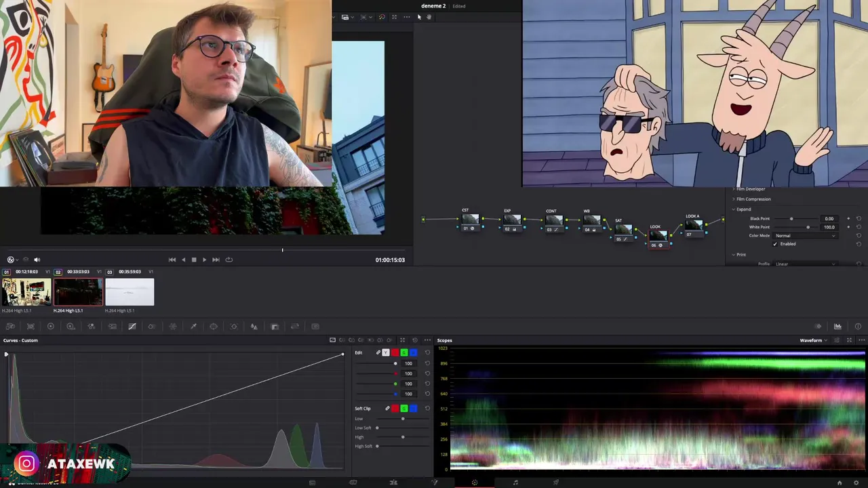This screenshot has width=868, height=488.
Task: Jump to first frame
Action: pyautogui.click(x=172, y=260)
